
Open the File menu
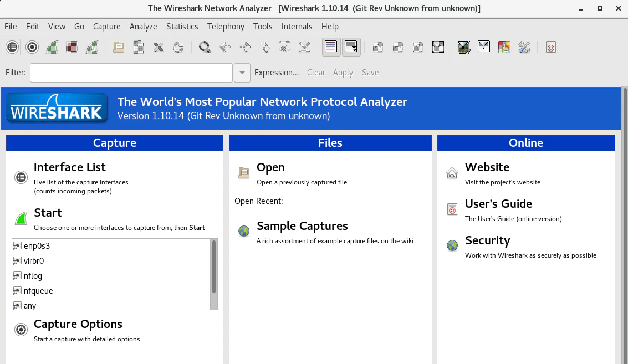(11, 27)
